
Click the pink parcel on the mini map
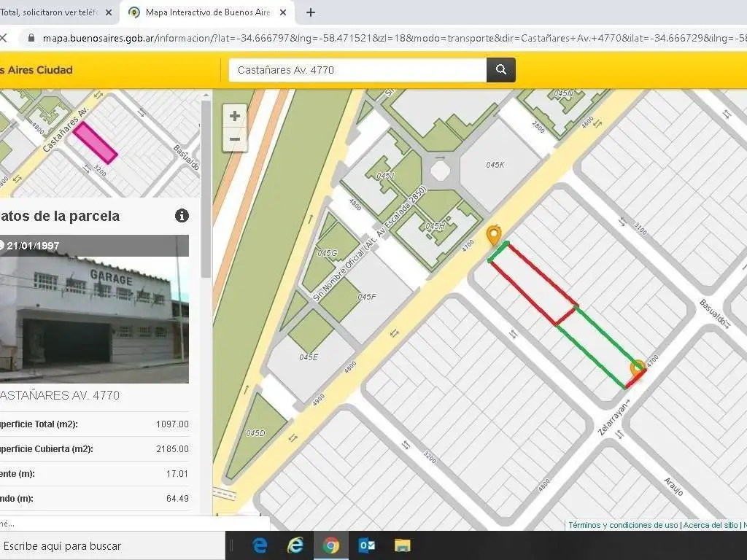pos(95,142)
